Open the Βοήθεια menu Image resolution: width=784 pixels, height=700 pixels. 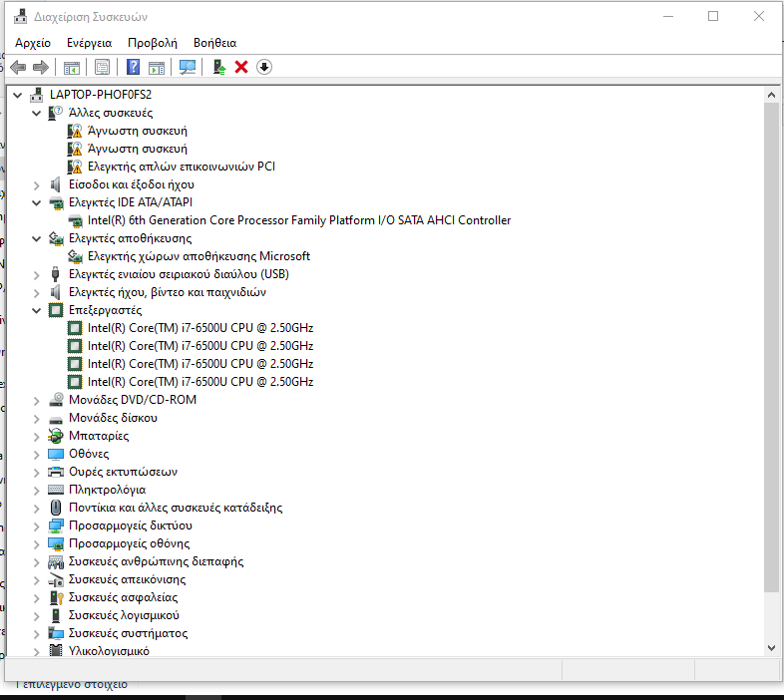[x=215, y=43]
